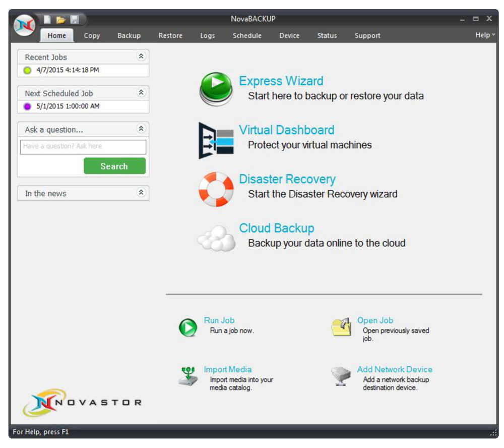Viewport: 504px width, 448px height.
Task: Click the Open Job folder icon
Action: pyautogui.click(x=341, y=327)
